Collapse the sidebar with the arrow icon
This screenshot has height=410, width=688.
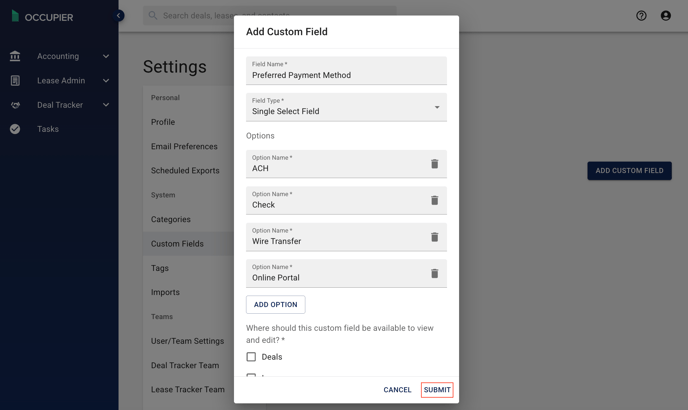(x=118, y=16)
